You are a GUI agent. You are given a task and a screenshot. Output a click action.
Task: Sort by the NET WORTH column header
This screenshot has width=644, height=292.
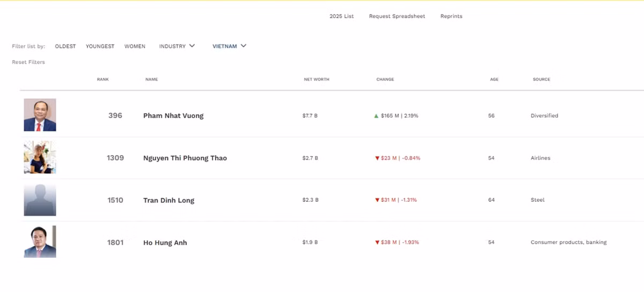coord(316,79)
